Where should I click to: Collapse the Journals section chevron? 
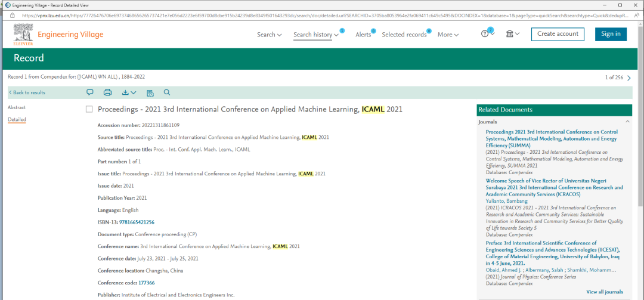coord(627,122)
